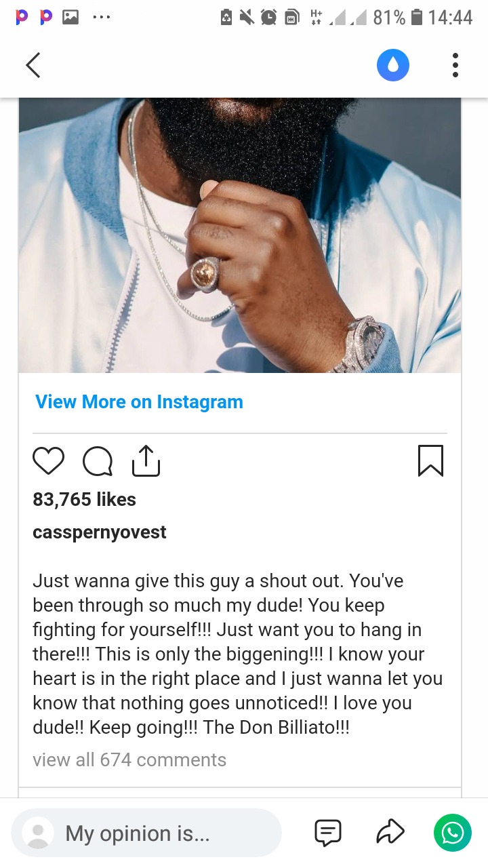Bookmark the post with save icon
Screen dimensions: 488x868
(x=431, y=461)
